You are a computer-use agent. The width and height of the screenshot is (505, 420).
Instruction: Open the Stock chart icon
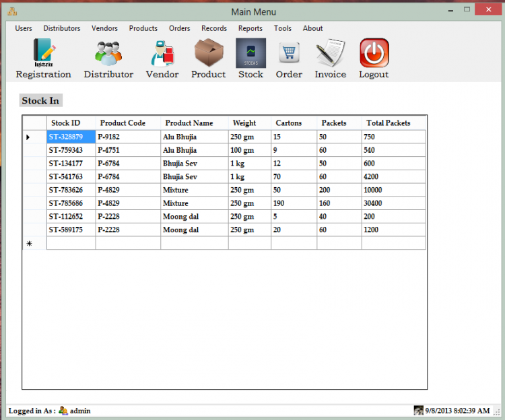pos(250,53)
